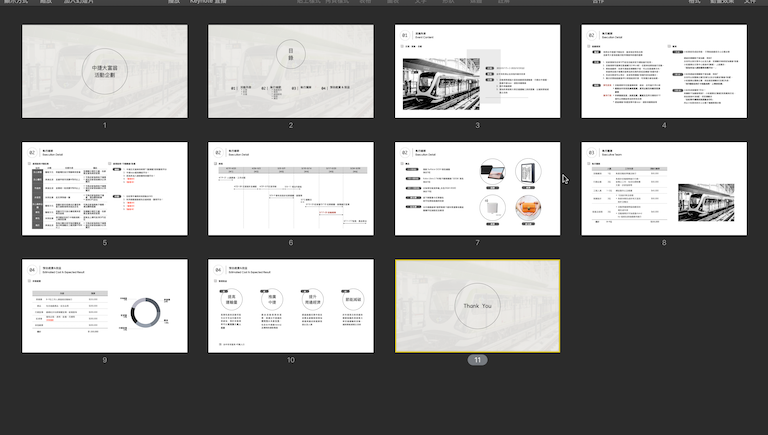
Task: Select slide 8 execution team thumbnail
Action: [663, 188]
